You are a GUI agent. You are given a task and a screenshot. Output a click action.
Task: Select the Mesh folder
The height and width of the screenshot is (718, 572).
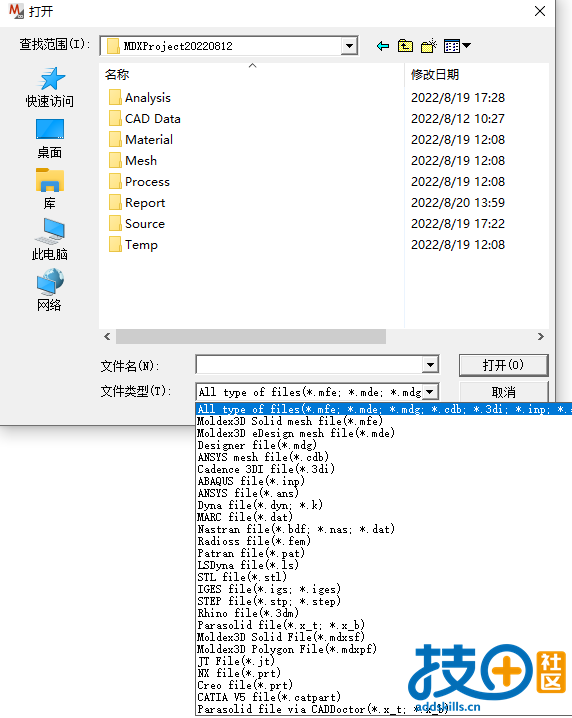point(133,161)
